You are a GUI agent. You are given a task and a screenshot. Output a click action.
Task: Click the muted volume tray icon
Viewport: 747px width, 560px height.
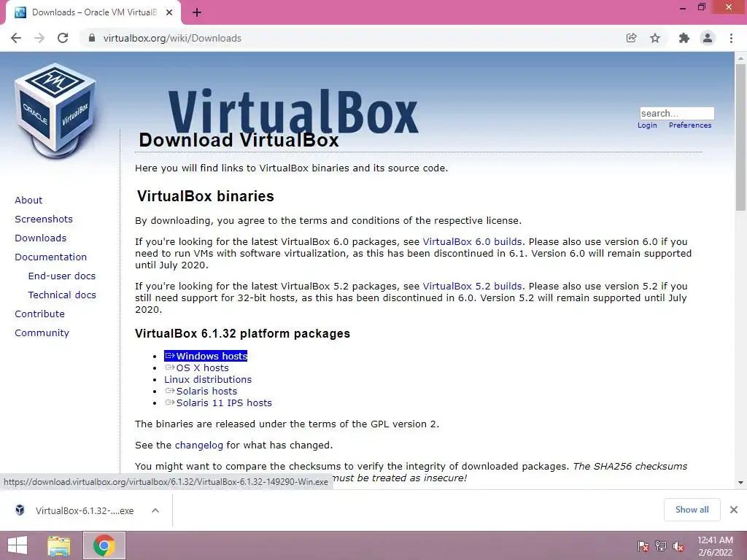click(x=678, y=546)
